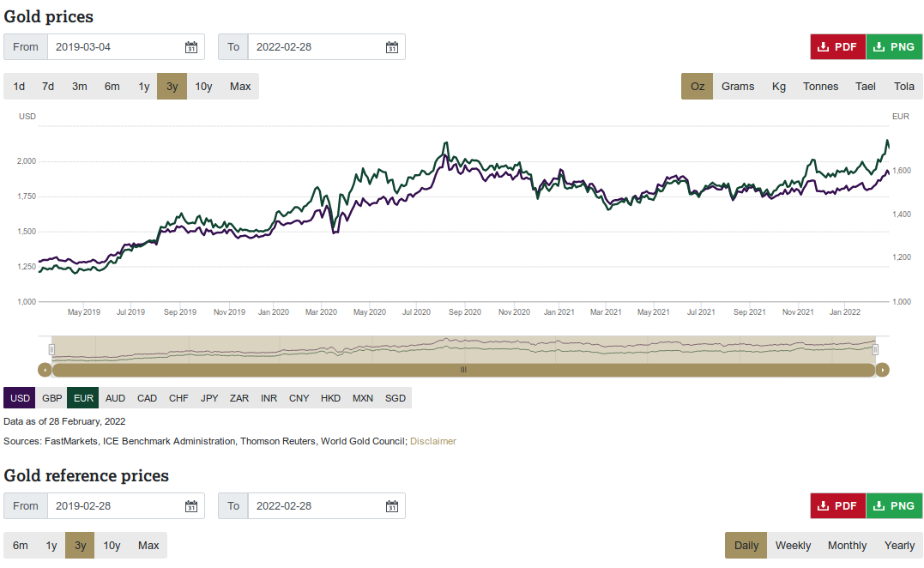Click the chart navigator scrollbar handle

click(x=463, y=370)
